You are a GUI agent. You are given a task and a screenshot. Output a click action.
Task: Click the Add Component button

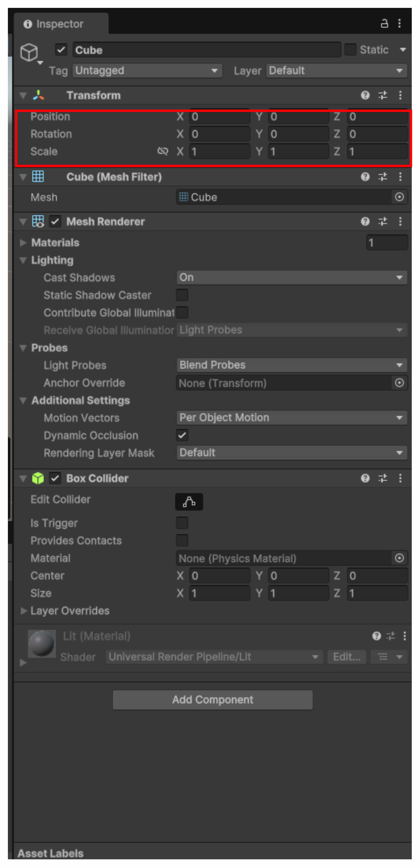[213, 699]
